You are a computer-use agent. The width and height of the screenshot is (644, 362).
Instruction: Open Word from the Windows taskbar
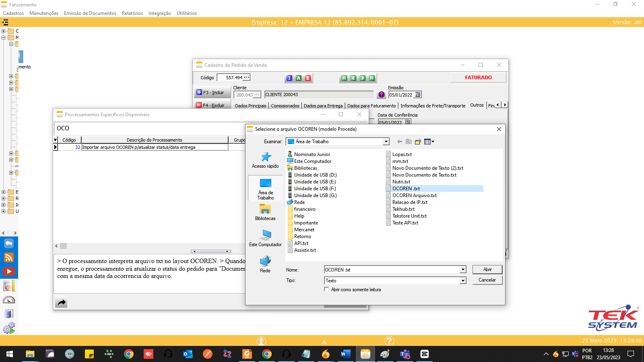[x=345, y=354]
